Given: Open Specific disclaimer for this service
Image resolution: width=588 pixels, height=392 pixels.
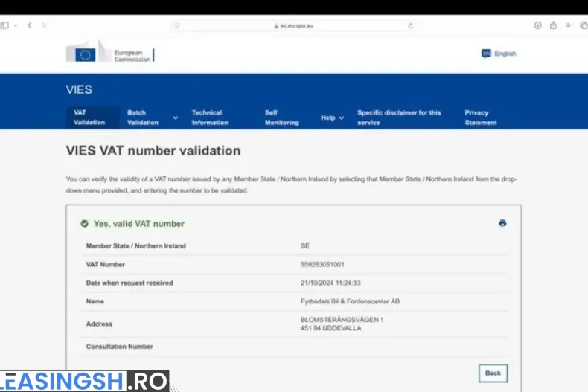Looking at the screenshot, I should click(399, 118).
